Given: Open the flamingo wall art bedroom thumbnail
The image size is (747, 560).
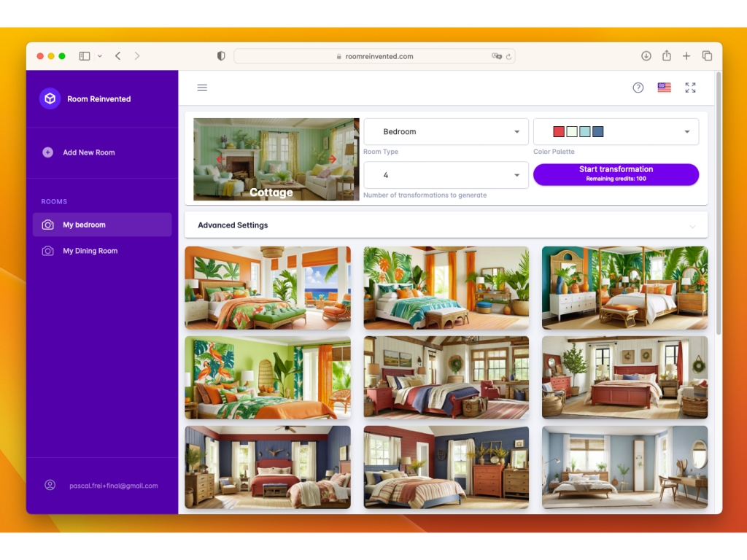Looking at the screenshot, I should tap(268, 378).
